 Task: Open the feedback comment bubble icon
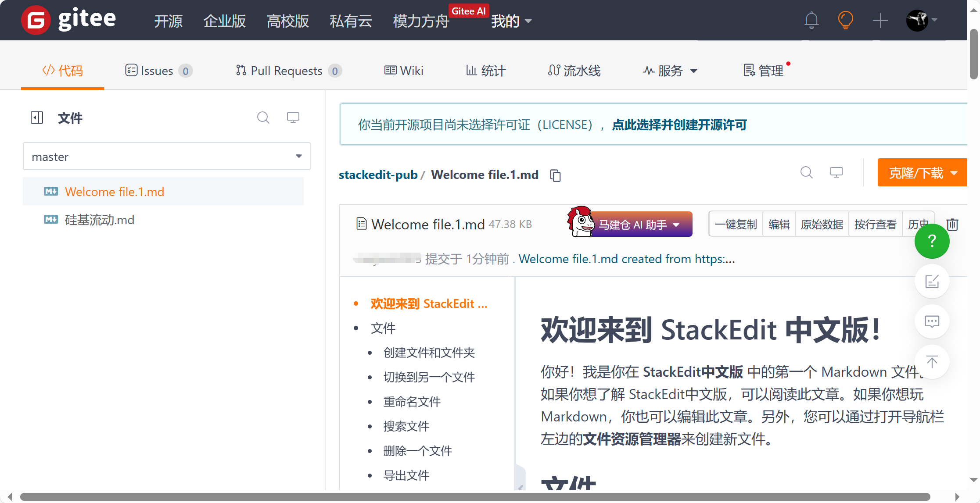pyautogui.click(x=932, y=321)
